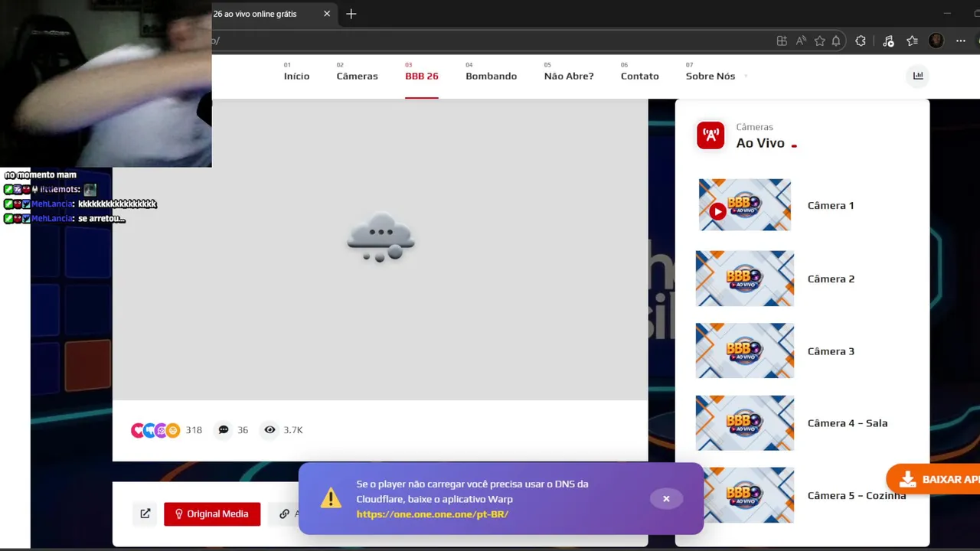Open the media control music-note icon
Screen dimensions: 980x551
pos(888,41)
